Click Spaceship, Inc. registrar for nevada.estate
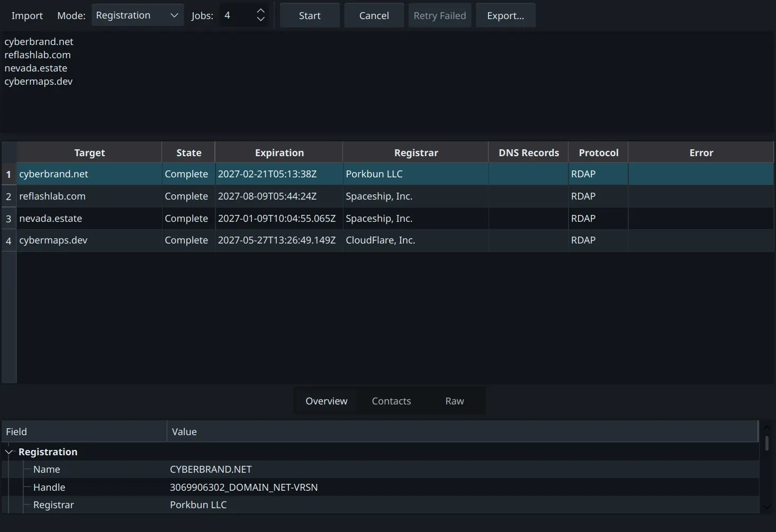The image size is (776, 532). (x=416, y=218)
